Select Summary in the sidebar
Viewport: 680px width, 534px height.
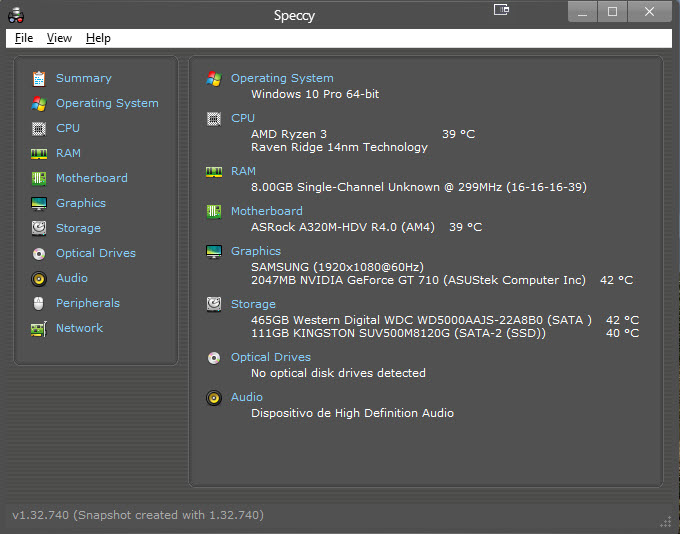[84, 78]
